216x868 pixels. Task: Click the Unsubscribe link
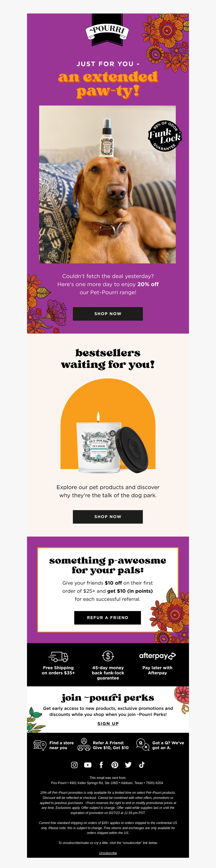(108, 853)
